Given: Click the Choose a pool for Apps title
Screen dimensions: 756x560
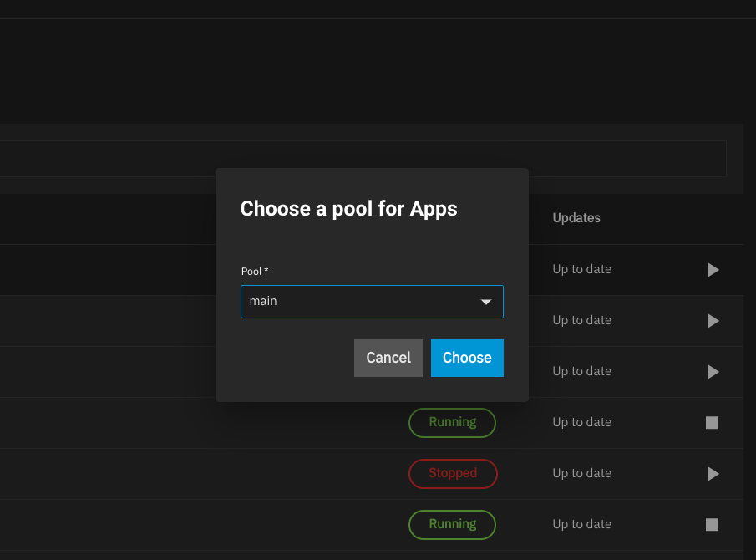Looking at the screenshot, I should (348, 209).
